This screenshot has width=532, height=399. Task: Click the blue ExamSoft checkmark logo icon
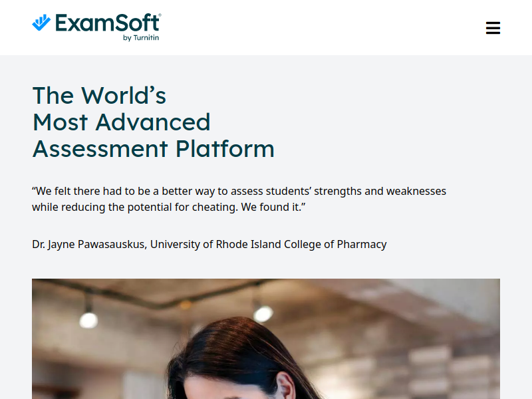[x=41, y=23]
